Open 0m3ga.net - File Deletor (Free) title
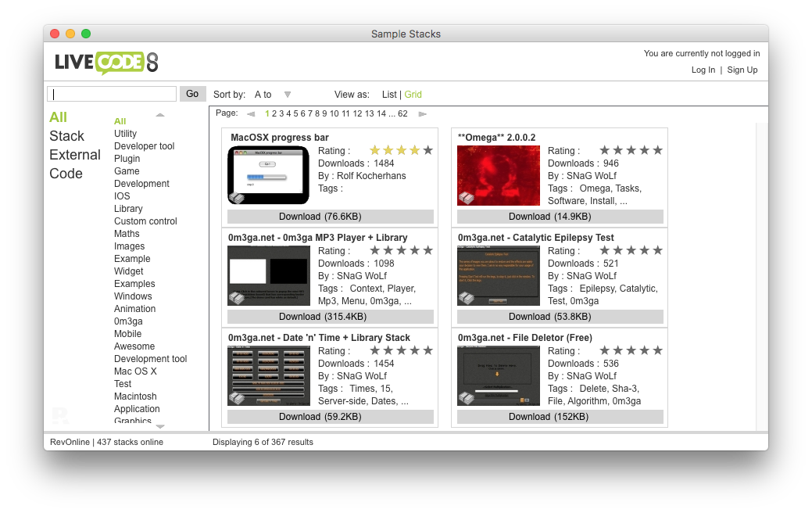 [524, 337]
